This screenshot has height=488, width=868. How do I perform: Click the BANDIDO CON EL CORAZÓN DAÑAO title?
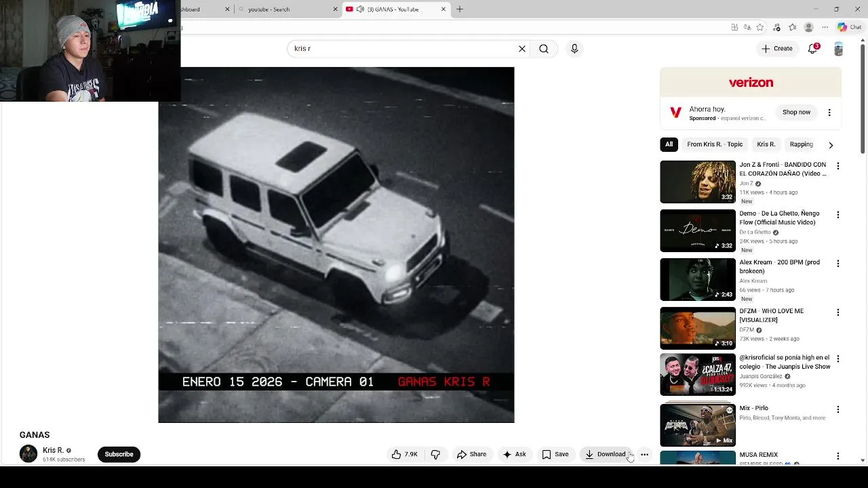pos(783,169)
